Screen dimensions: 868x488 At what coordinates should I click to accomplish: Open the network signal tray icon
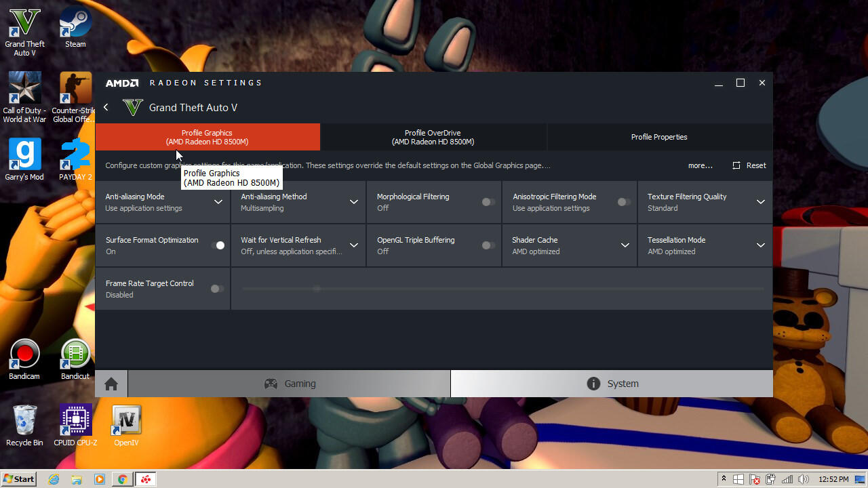787,479
